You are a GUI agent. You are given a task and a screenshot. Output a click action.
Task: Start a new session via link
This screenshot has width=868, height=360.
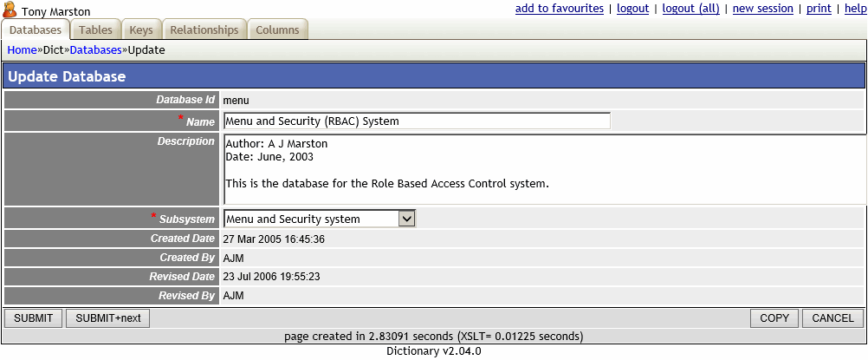762,9
